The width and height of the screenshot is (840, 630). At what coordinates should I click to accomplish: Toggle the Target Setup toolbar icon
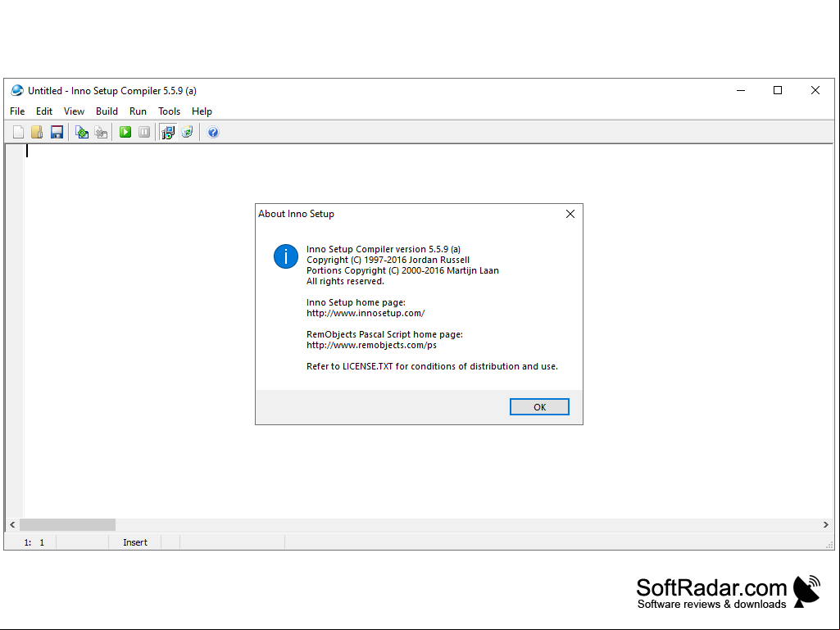pyautogui.click(x=168, y=132)
